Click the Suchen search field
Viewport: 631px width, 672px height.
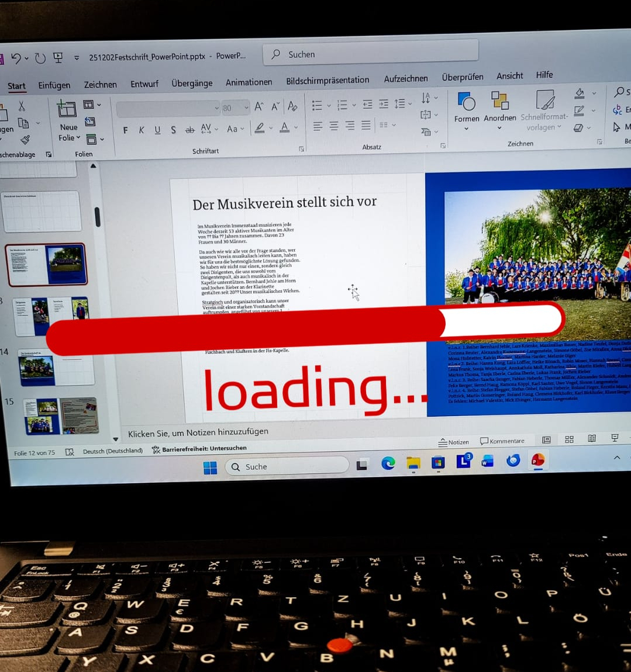click(370, 53)
